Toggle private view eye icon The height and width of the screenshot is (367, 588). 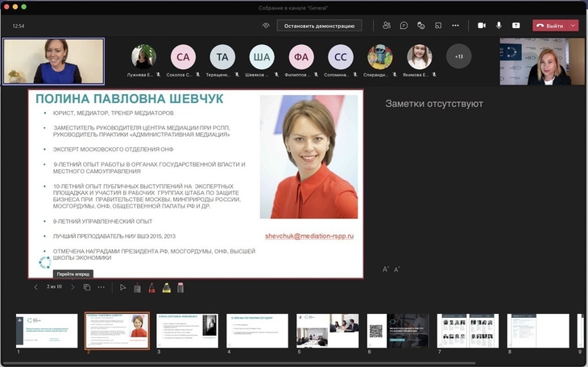(266, 26)
